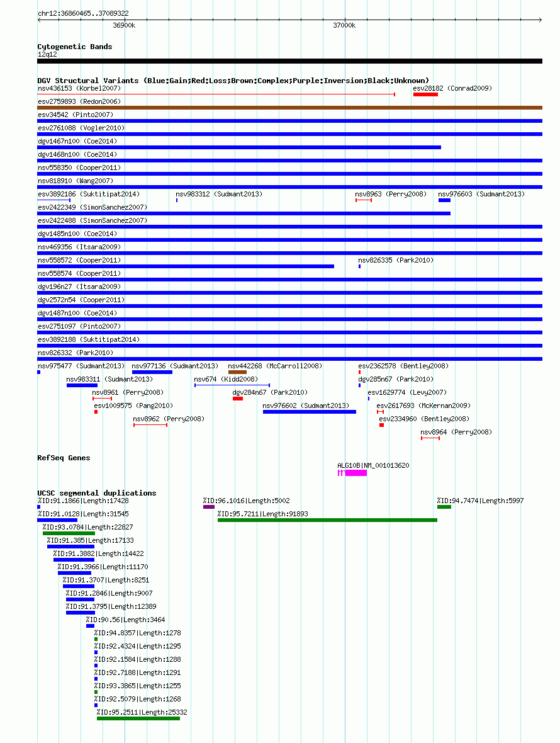Click nsv983311 (Sudmant2013) label
Screen dimensions: 560x743
pos(109,380)
